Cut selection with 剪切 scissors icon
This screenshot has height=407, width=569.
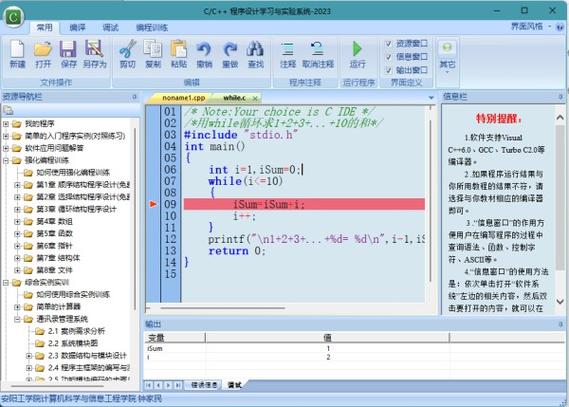(127, 54)
